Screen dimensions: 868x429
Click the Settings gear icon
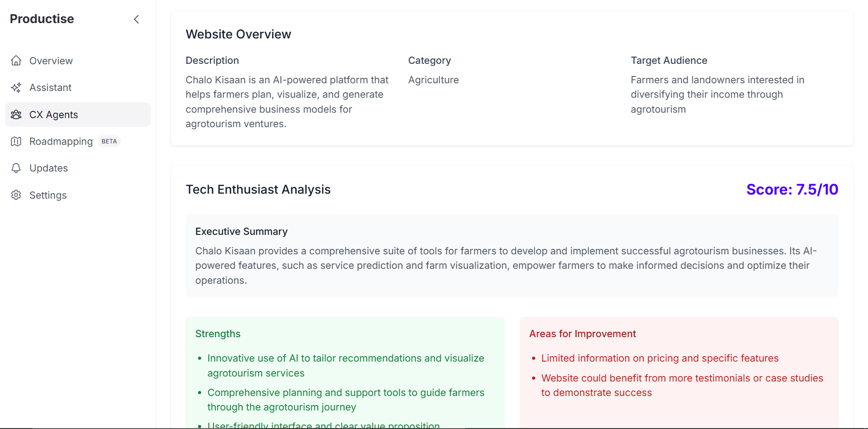point(16,195)
